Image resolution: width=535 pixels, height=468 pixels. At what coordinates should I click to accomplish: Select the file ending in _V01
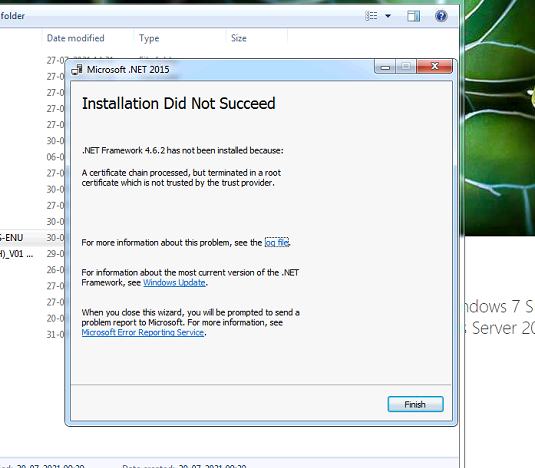16,254
